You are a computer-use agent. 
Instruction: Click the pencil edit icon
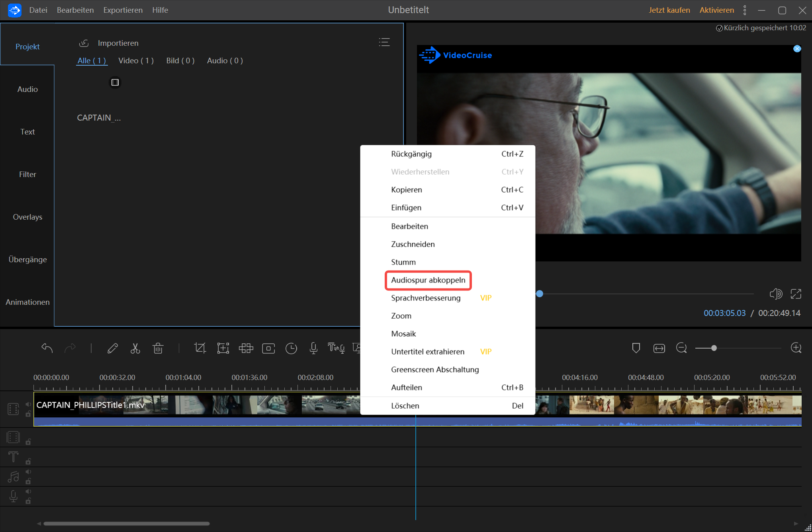point(112,349)
